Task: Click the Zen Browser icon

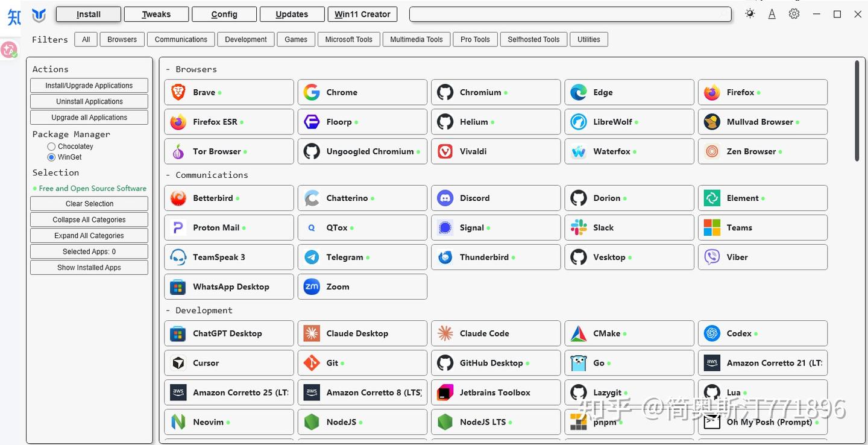Action: click(x=712, y=151)
